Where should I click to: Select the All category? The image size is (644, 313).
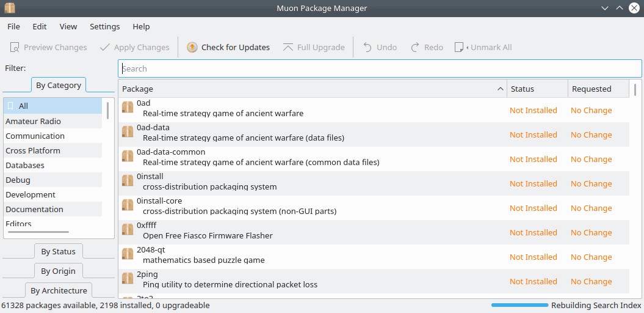click(52, 106)
